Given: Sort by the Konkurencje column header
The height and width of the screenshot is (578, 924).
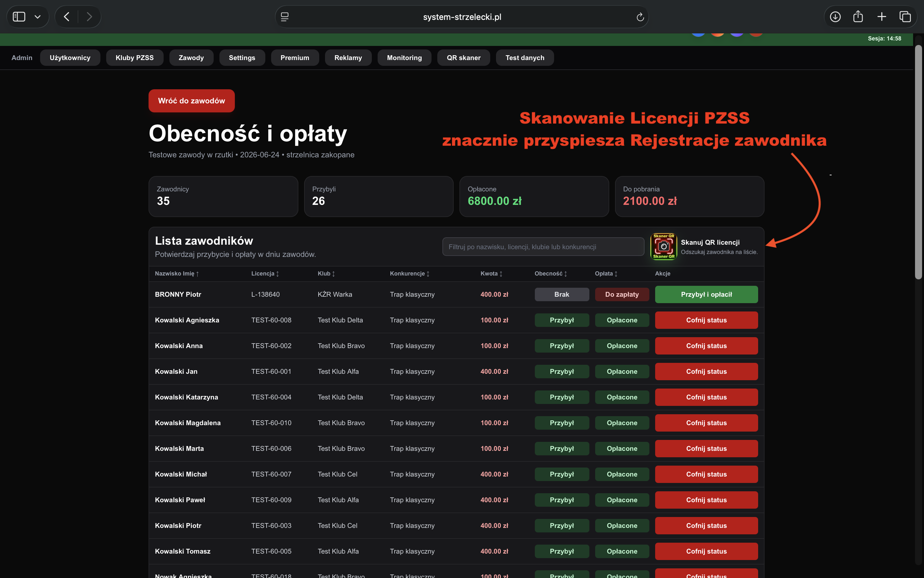Looking at the screenshot, I should (409, 274).
